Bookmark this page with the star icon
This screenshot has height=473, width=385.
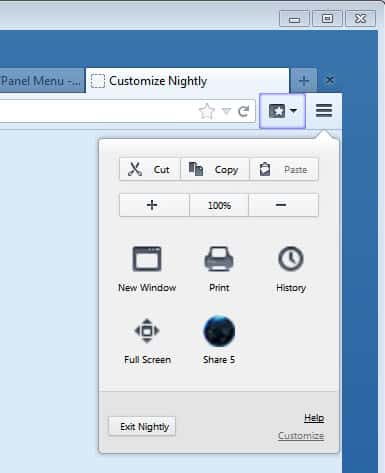206,111
